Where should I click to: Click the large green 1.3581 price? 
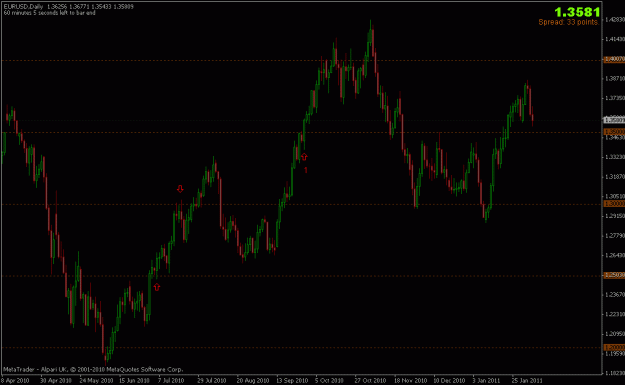tap(577, 12)
